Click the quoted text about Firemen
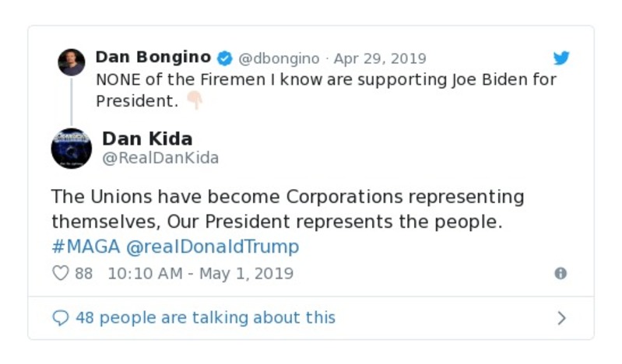 click(326, 80)
